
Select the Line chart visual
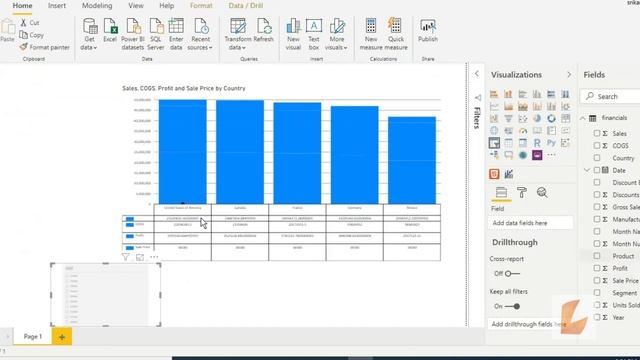494,107
